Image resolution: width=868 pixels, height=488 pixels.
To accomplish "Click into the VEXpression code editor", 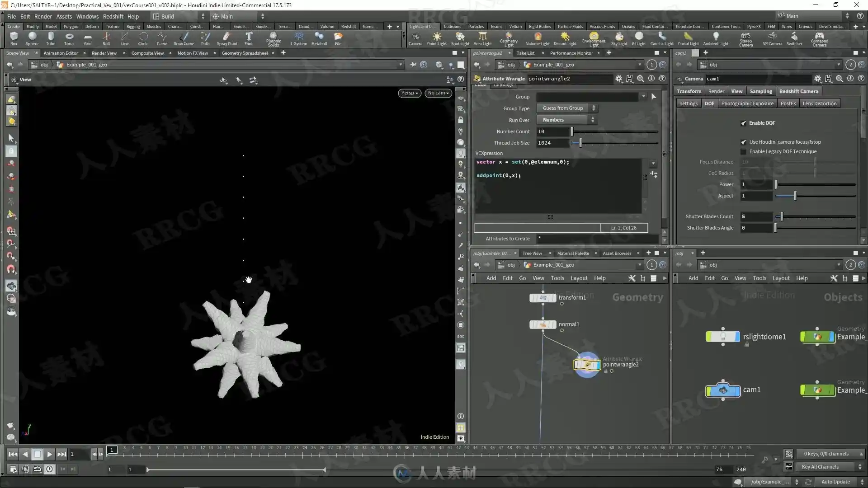I will click(x=558, y=185).
